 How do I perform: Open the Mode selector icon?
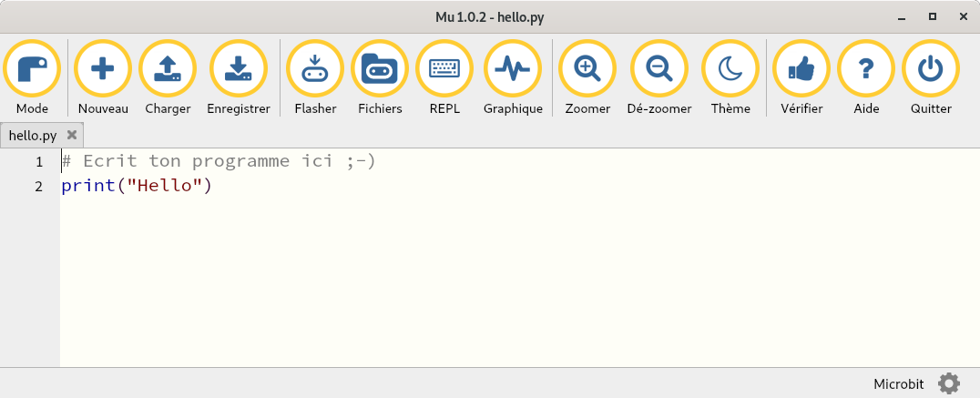(x=32, y=68)
